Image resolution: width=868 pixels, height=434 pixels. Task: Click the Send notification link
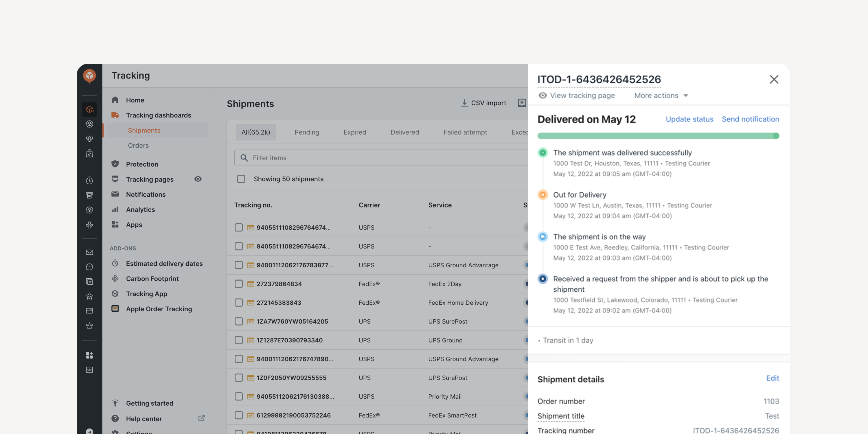pyautogui.click(x=751, y=119)
